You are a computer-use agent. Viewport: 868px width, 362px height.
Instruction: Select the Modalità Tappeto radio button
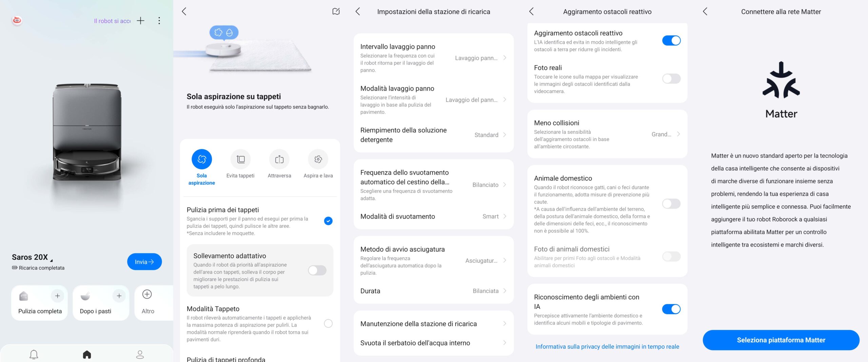[x=328, y=323]
